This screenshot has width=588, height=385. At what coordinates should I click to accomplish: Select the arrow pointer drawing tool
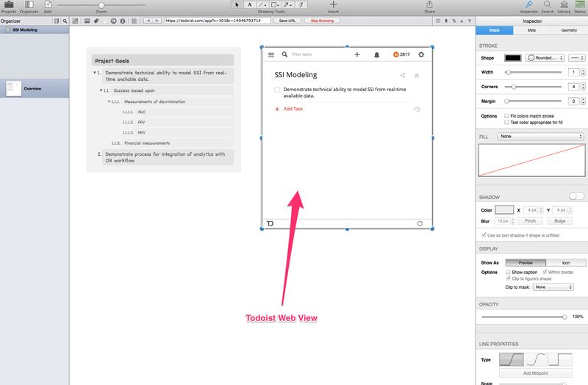[237, 5]
